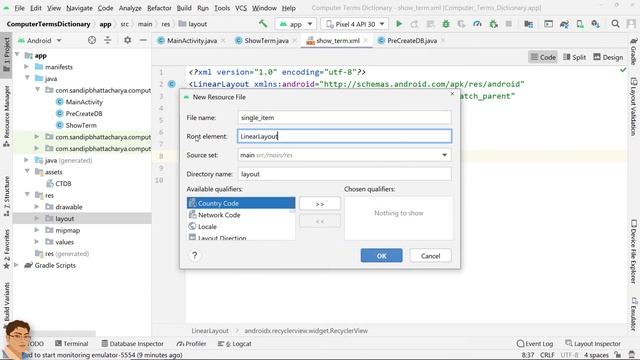Open the File menu
Screen dimensions: 640x360
click(x=19, y=8)
